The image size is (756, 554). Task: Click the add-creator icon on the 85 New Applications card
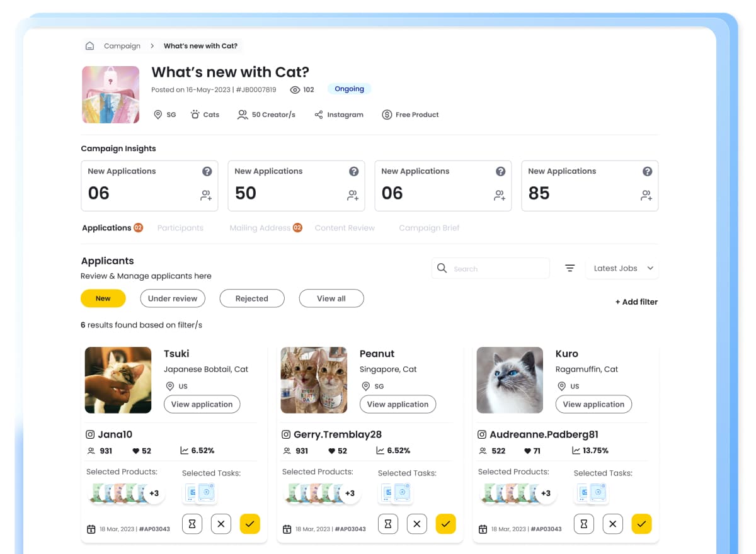[x=646, y=195]
